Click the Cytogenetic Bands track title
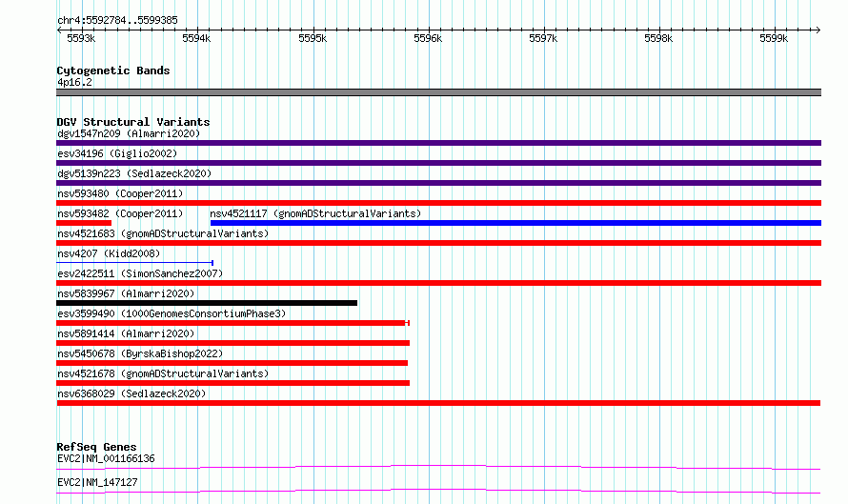 113,71
